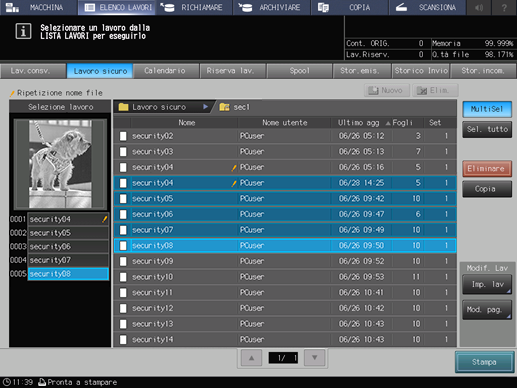517x388 pixels.
Task: Tick the checkbox for security09
Action: pos(123,261)
